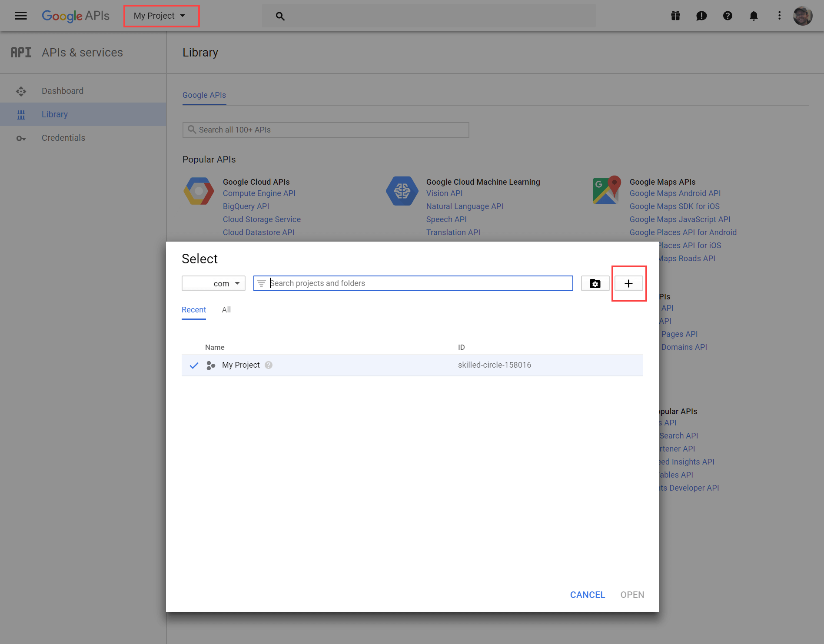Screen dimensions: 824x644
Task: Open Domains API link behind dialog
Action: [x=684, y=347]
